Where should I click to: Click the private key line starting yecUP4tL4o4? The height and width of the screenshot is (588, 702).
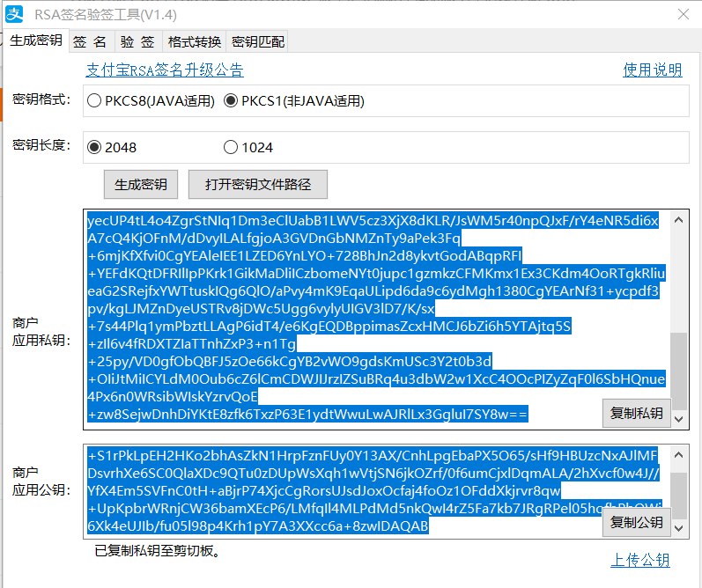click(x=373, y=221)
